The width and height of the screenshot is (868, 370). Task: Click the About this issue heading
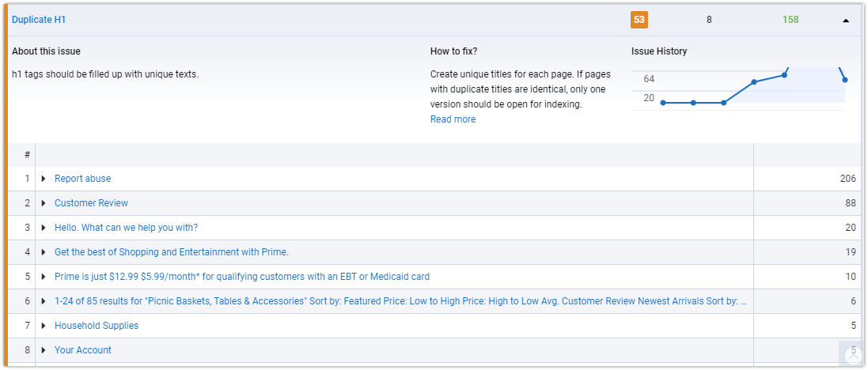point(46,51)
